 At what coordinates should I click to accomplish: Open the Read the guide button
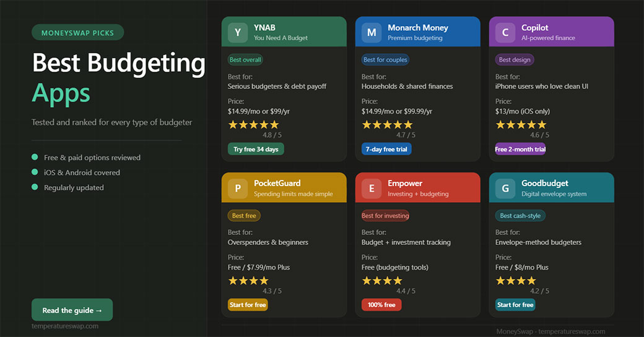(72, 310)
